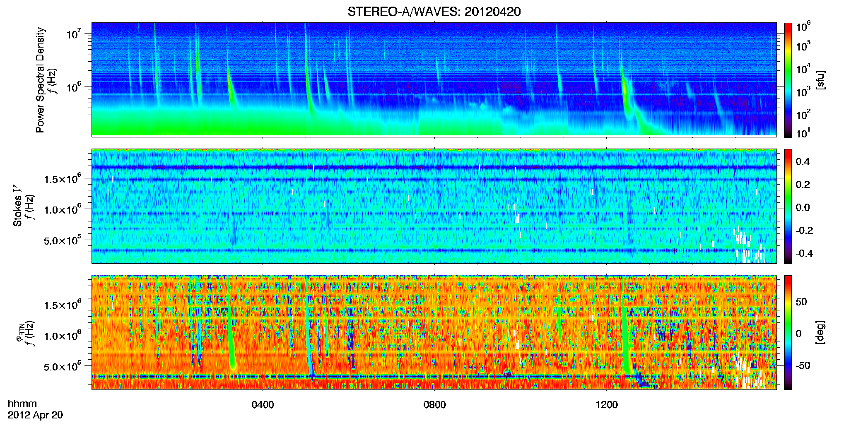This screenshot has width=868, height=447.
Task: Click the -50 degree colorbar value
Action: (803, 365)
